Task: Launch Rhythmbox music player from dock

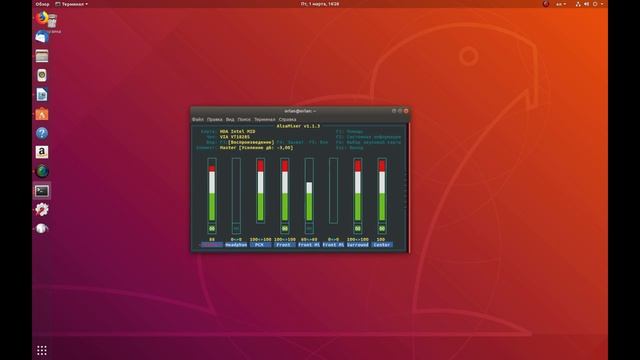Action: [42, 75]
